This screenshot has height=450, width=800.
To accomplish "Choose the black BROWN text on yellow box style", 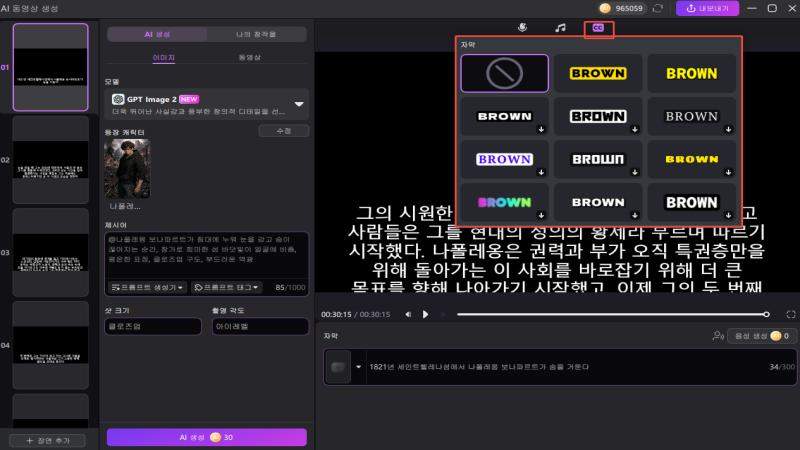I will pyautogui.click(x=598, y=73).
